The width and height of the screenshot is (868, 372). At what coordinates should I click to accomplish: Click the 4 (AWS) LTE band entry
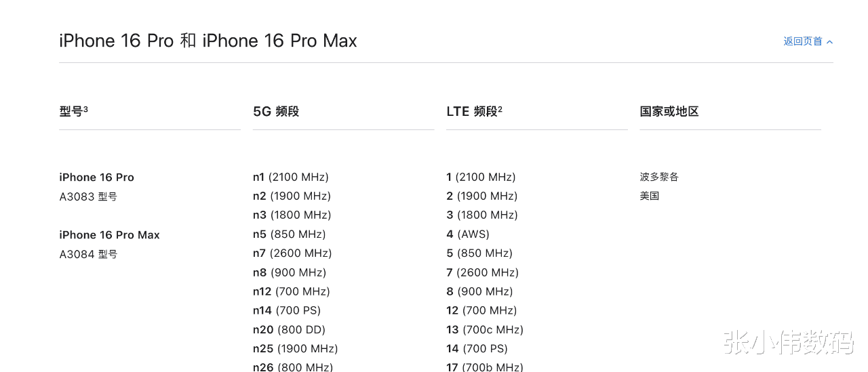(x=467, y=234)
